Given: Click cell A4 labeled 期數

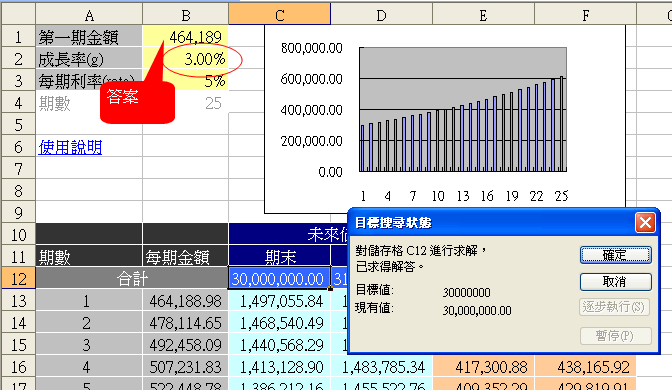Looking at the screenshot, I should pyautogui.click(x=89, y=103).
